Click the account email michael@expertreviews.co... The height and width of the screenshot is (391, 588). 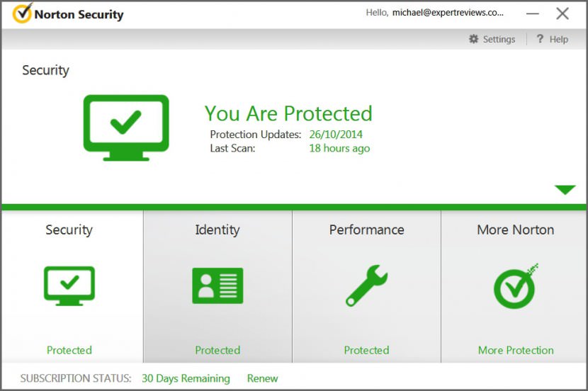click(448, 13)
